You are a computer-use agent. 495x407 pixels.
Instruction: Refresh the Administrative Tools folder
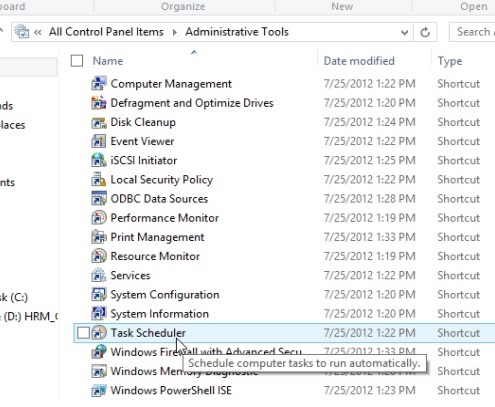click(x=425, y=32)
